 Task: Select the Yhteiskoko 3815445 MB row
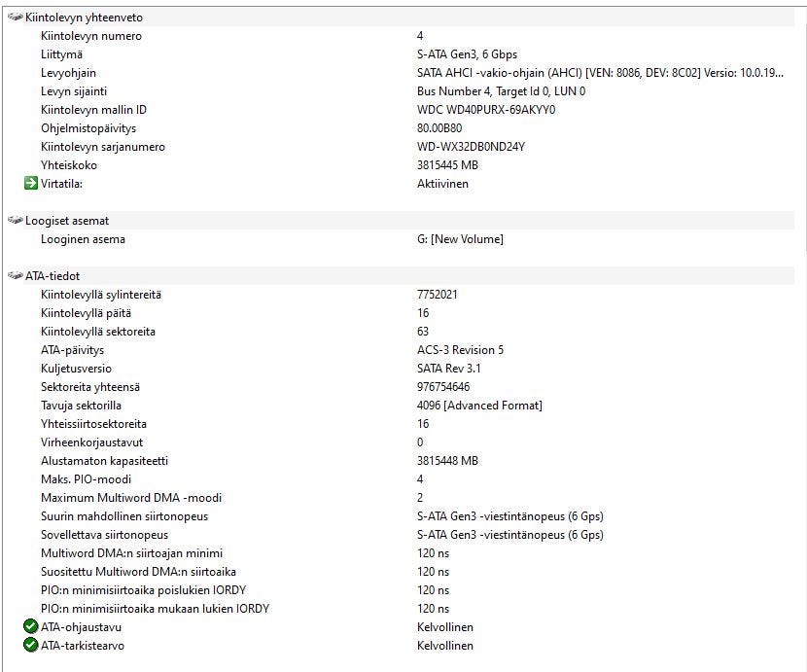401,165
